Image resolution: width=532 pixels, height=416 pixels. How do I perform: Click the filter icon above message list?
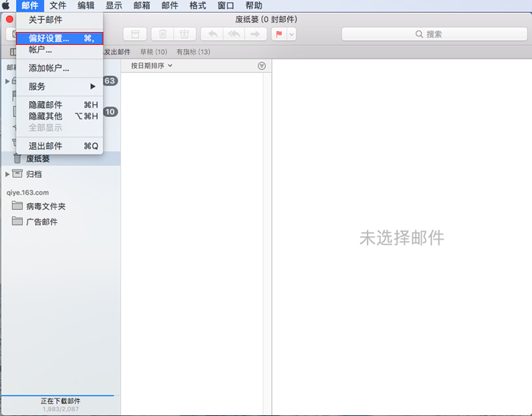(x=262, y=66)
